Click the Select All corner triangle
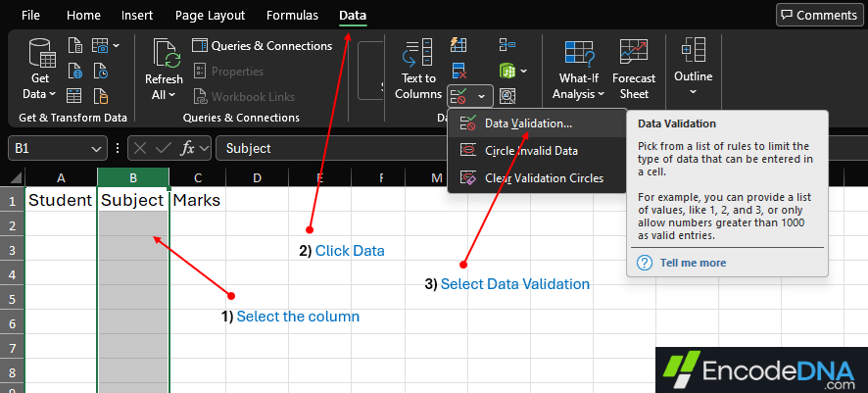The height and width of the screenshot is (393, 868). tap(16, 178)
